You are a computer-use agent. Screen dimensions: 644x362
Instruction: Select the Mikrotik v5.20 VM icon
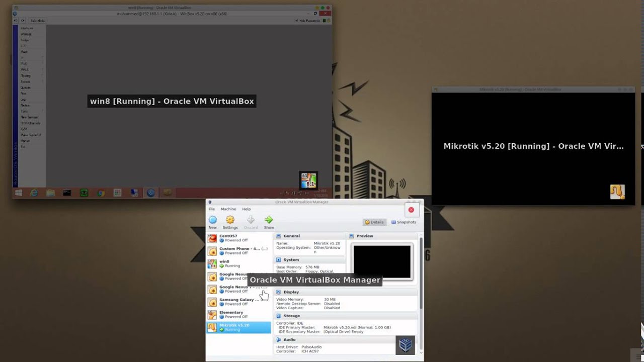(212, 327)
